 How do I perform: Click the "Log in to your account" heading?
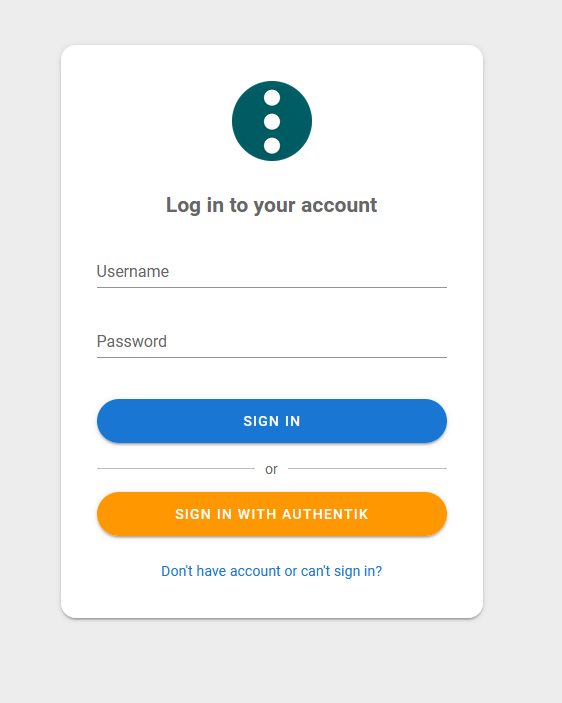272,205
